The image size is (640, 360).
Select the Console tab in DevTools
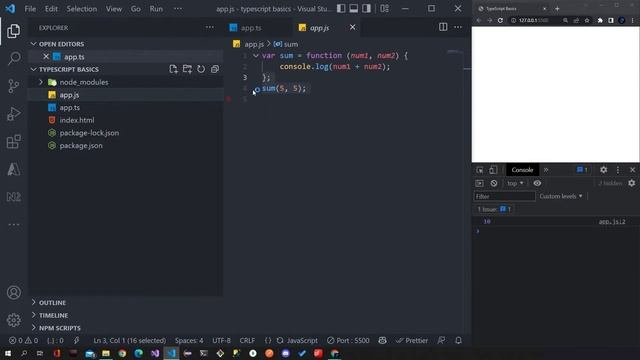tap(522, 170)
